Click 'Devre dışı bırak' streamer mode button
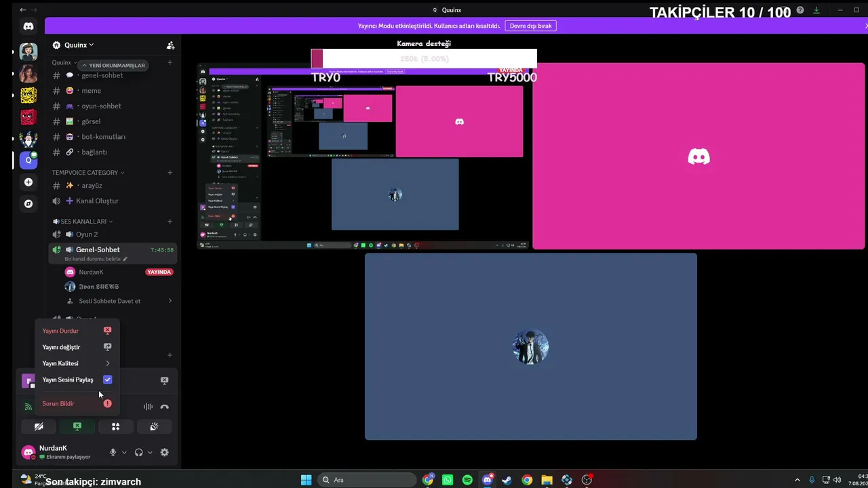 (x=530, y=26)
